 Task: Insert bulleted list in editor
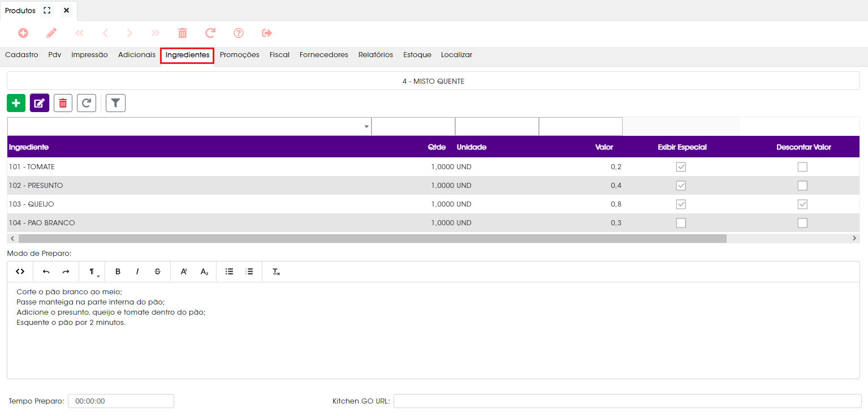[x=230, y=272]
